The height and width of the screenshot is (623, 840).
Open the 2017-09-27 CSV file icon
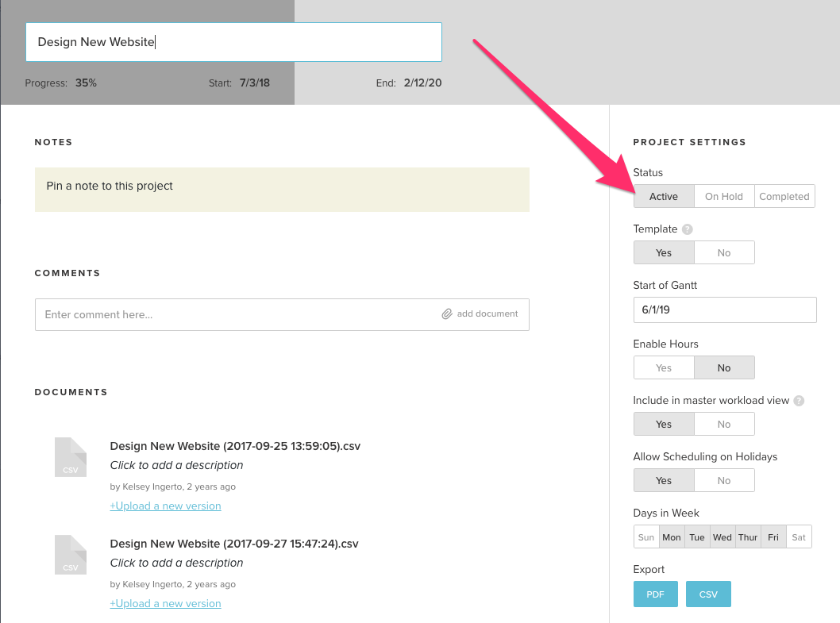[x=71, y=555]
